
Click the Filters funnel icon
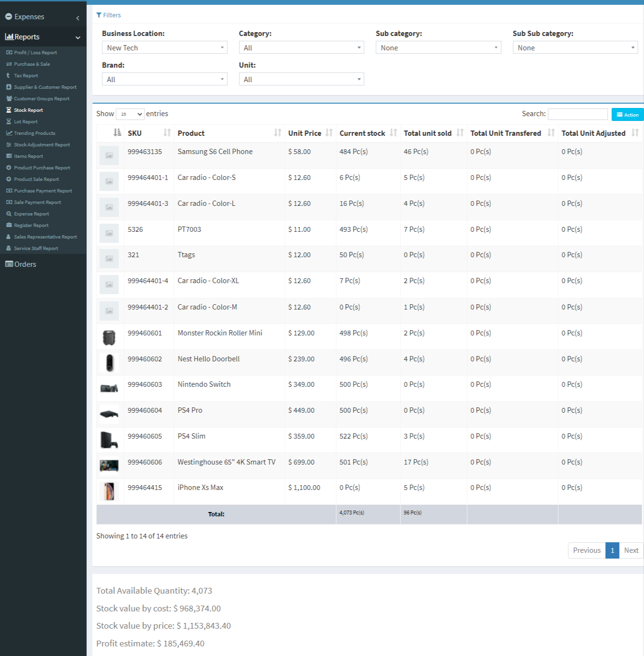coord(99,15)
